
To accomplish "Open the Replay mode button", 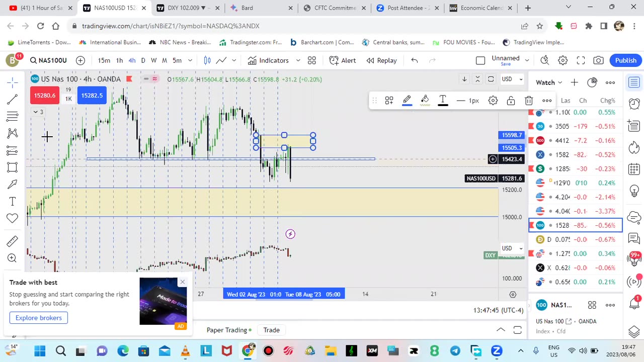I will tap(381, 60).
